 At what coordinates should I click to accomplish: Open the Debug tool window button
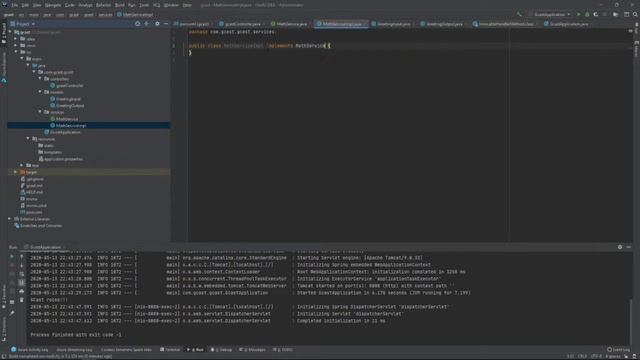[x=221, y=350]
